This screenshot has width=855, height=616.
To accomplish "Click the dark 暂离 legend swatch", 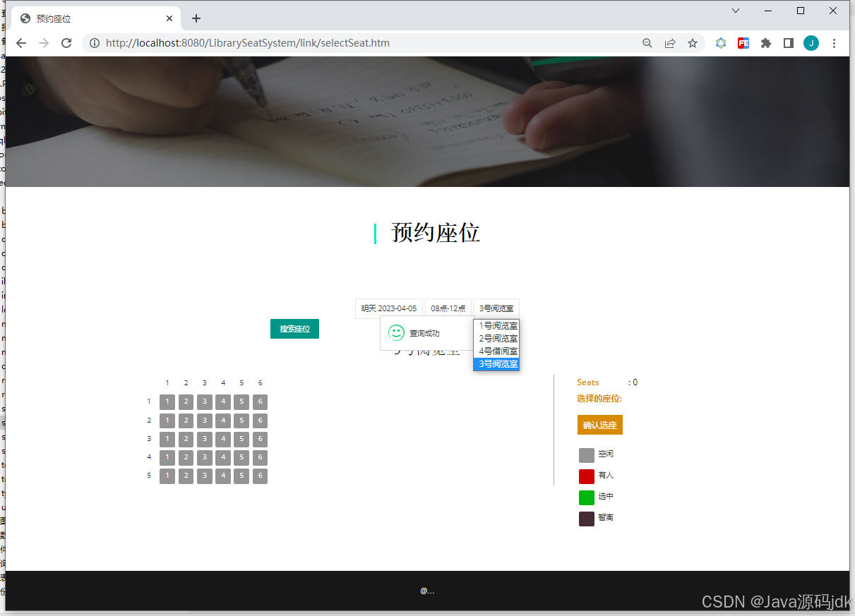I will [587, 519].
